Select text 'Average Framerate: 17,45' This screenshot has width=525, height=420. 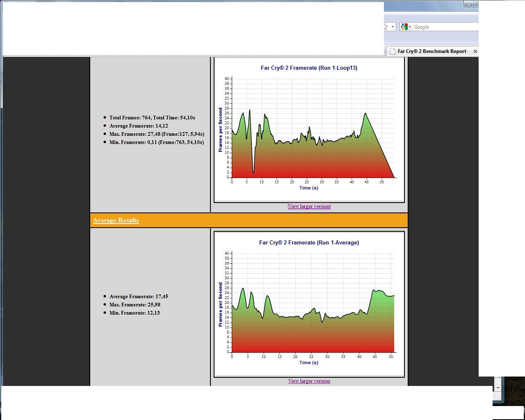click(x=139, y=297)
